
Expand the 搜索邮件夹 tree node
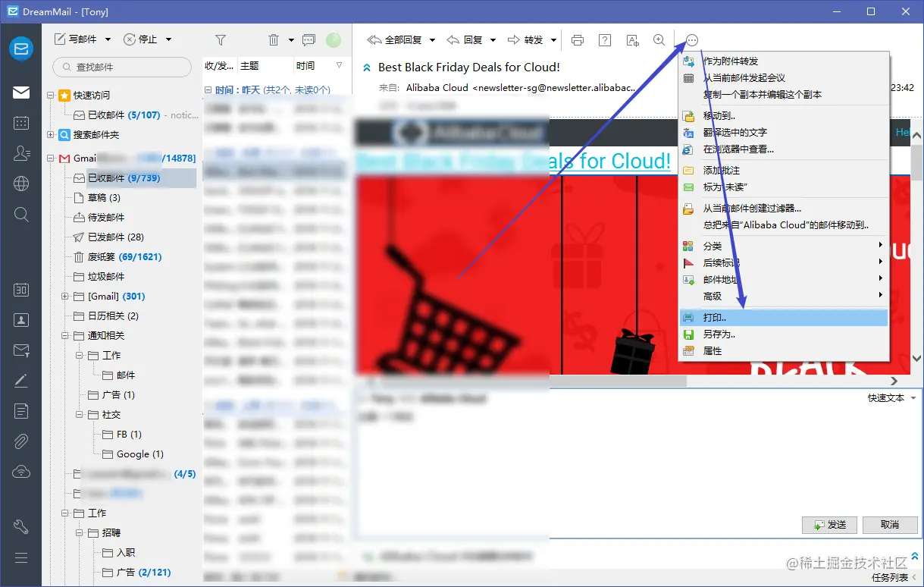click(51, 135)
